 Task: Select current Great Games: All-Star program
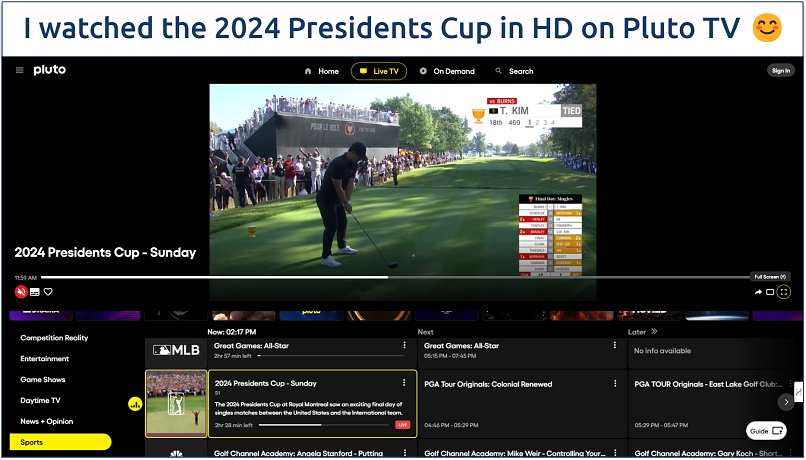(313, 353)
